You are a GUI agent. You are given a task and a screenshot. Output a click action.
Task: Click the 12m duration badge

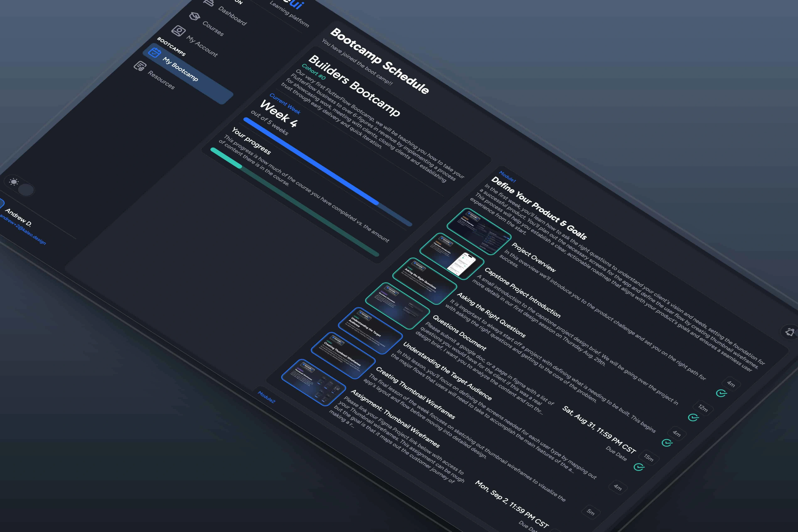click(x=703, y=408)
